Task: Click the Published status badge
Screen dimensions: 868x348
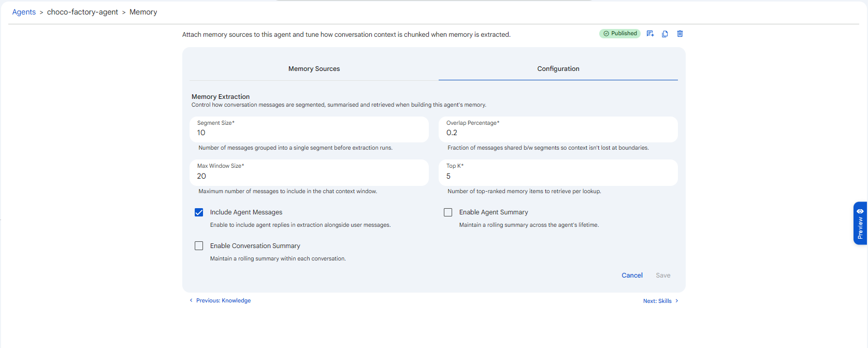Action: (x=620, y=34)
